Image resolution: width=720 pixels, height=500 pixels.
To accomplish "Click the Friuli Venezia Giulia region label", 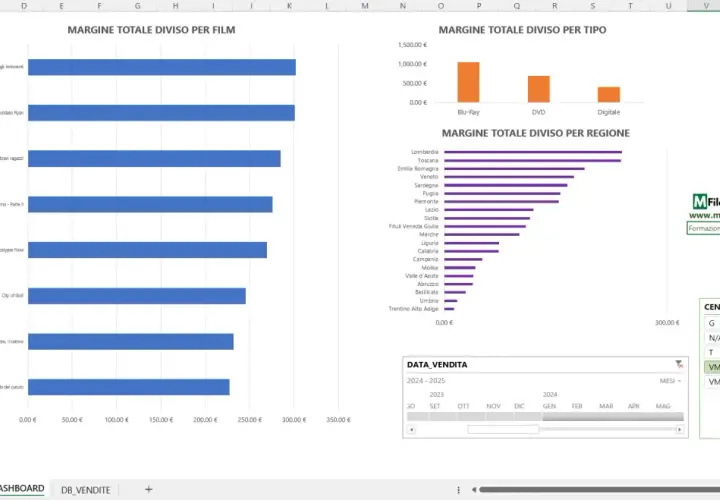I will (414, 226).
